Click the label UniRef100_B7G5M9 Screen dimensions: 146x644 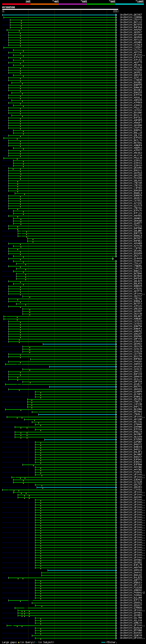click(131, 440)
